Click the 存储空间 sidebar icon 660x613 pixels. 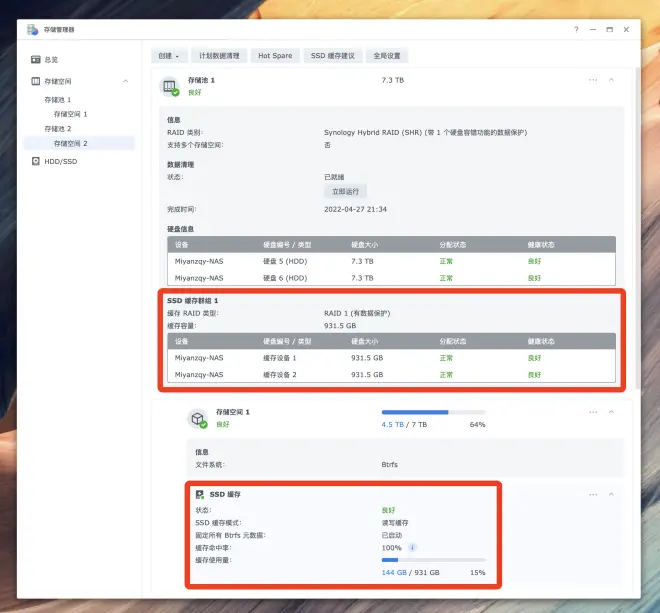pyautogui.click(x=36, y=81)
